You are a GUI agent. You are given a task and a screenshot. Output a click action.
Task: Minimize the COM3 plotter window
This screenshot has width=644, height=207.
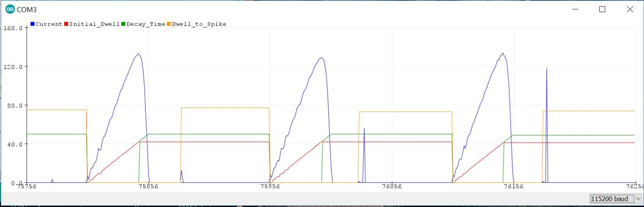[x=575, y=9]
